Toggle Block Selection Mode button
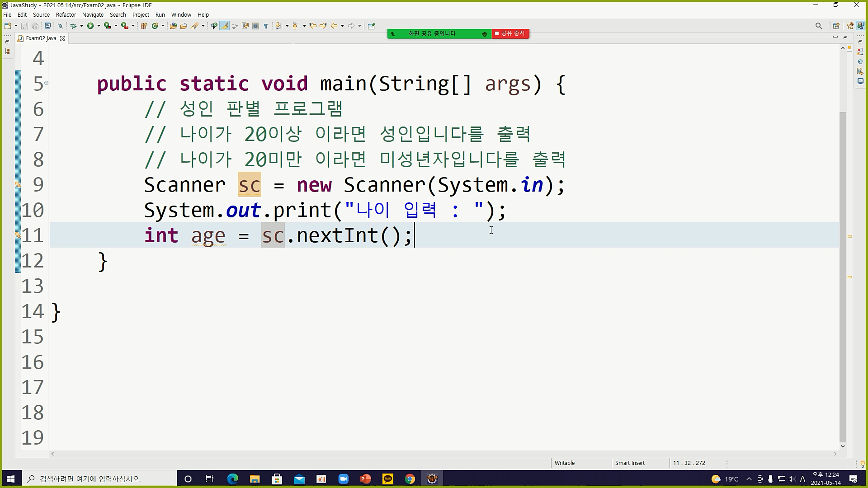 coord(255,26)
